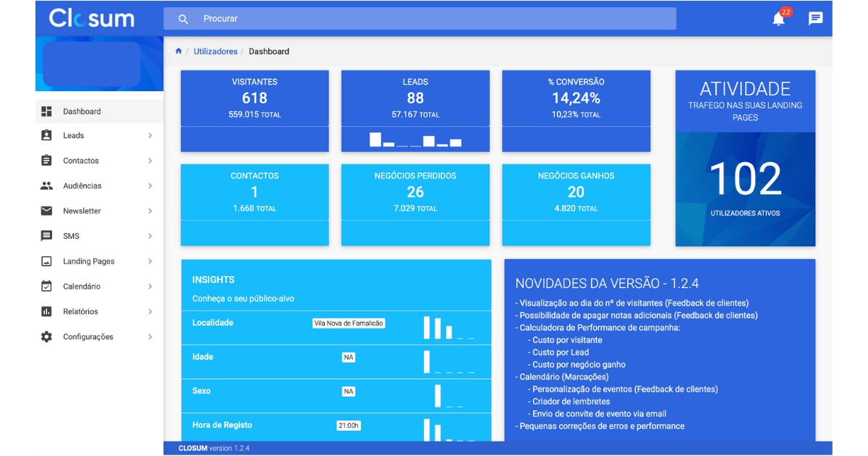This screenshot has height=456, width=868.
Task: Open the Leads menu item
Action: click(99, 135)
